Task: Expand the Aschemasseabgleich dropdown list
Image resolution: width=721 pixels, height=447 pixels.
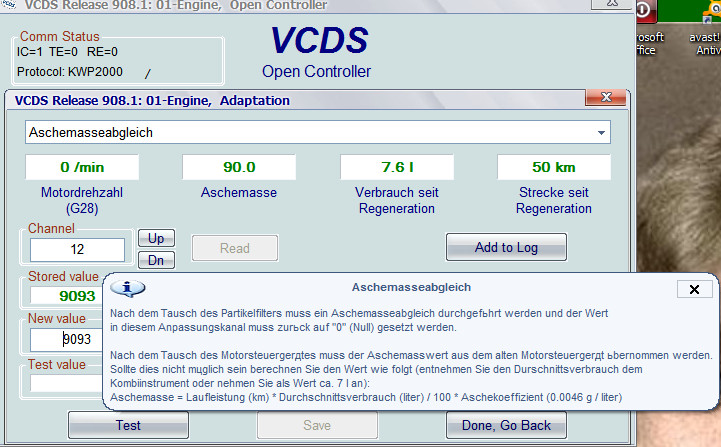Action: pyautogui.click(x=600, y=132)
